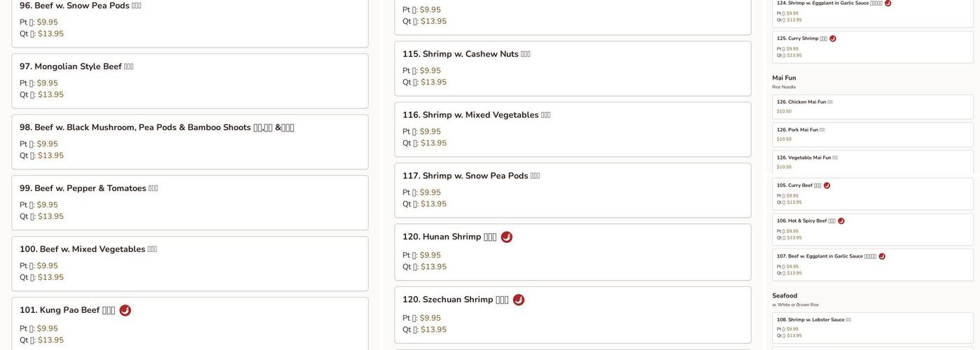
Task: Click the spicy icon next to Curry Beef
Action: pyautogui.click(x=827, y=185)
